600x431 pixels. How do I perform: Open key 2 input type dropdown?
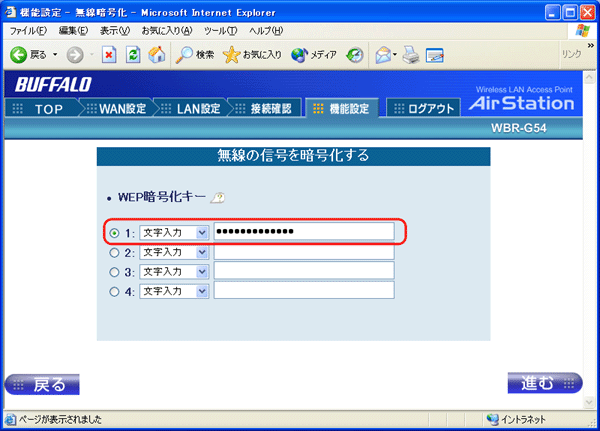pyautogui.click(x=174, y=252)
